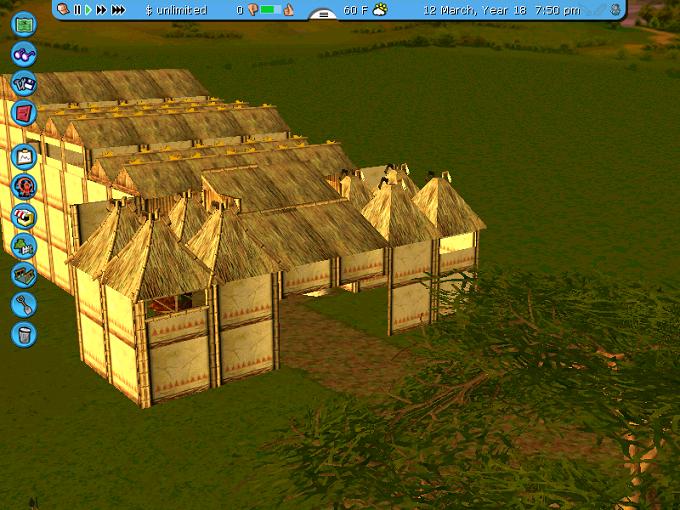Open the scenery tree and fence icon
Image resolution: width=680 pixels, height=510 pixels.
(24, 246)
